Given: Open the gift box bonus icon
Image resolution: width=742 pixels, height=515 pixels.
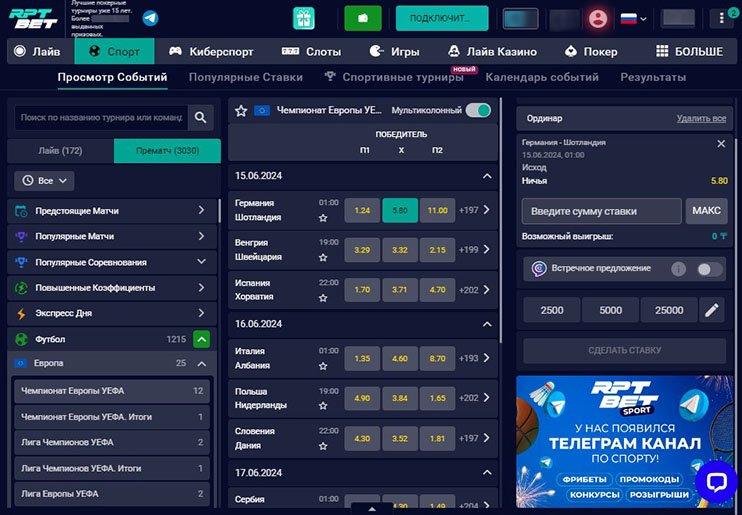Looking at the screenshot, I should pyautogui.click(x=304, y=18).
